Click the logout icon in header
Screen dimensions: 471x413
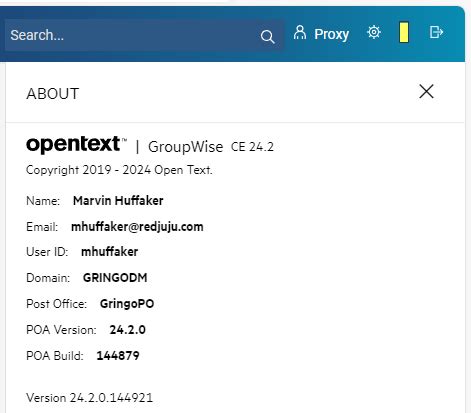pyautogui.click(x=436, y=32)
